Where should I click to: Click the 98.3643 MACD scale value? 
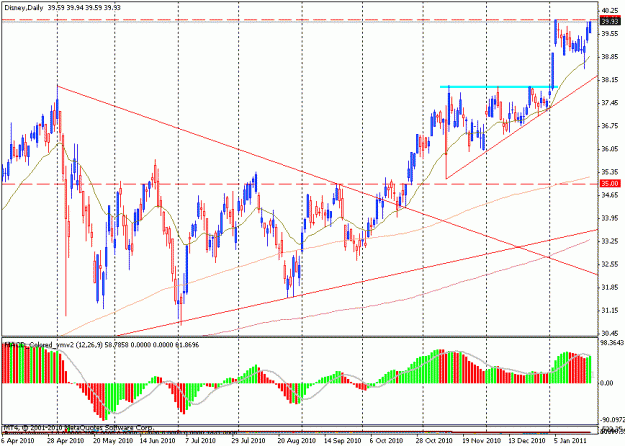(x=612, y=343)
